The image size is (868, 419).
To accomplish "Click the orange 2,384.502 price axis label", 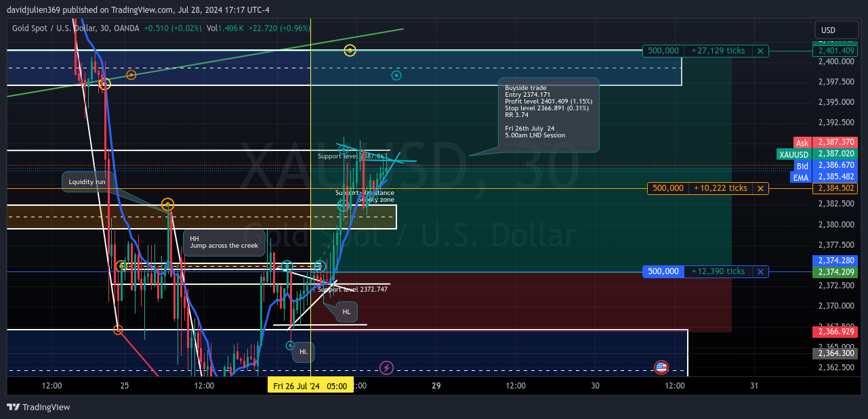I will point(835,188).
